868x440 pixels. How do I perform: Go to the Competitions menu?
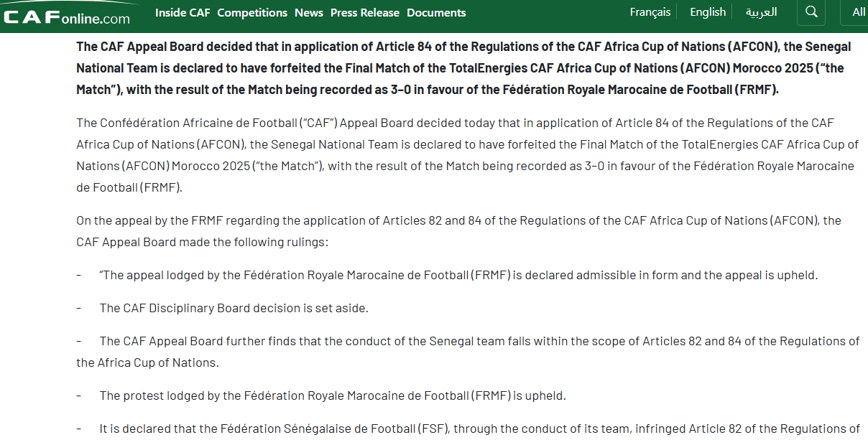252,13
